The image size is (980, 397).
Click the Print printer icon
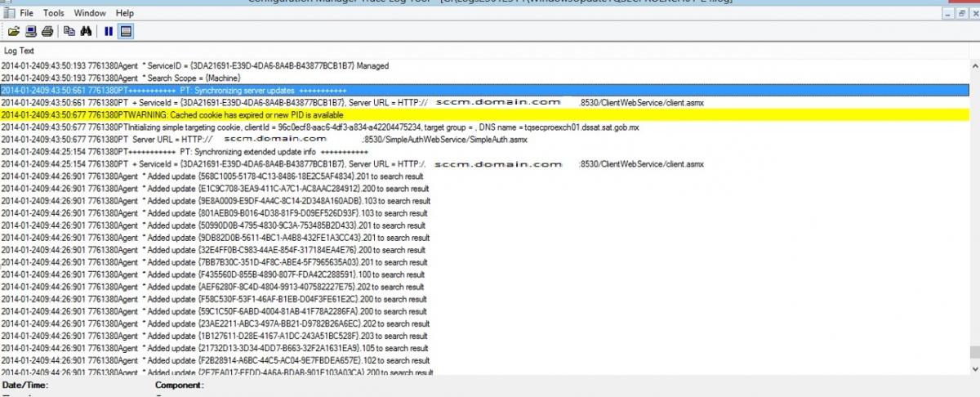tap(47, 32)
